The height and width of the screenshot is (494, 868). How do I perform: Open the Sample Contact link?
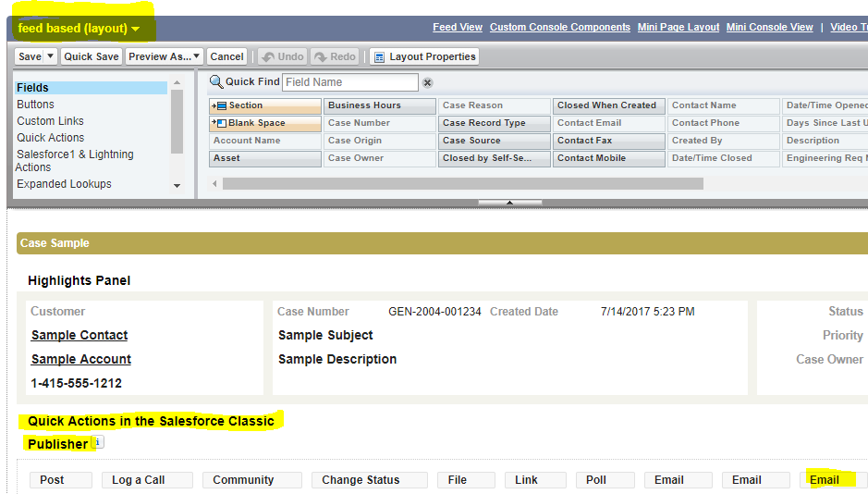coord(79,335)
